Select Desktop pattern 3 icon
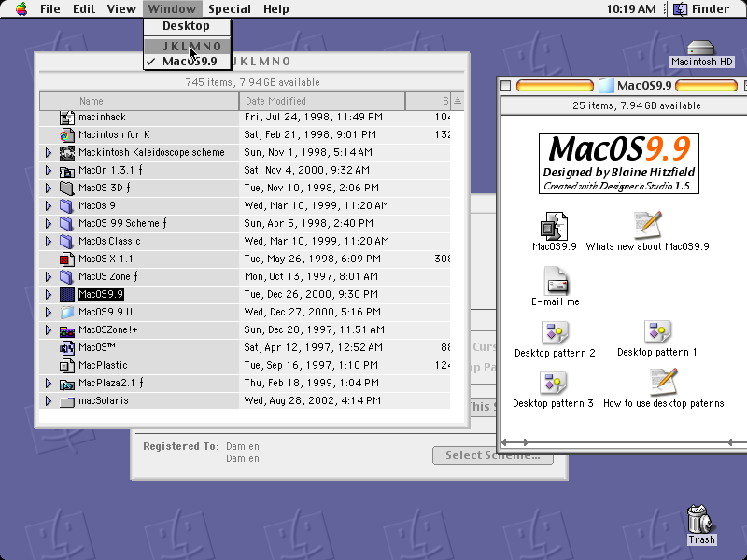 (553, 384)
